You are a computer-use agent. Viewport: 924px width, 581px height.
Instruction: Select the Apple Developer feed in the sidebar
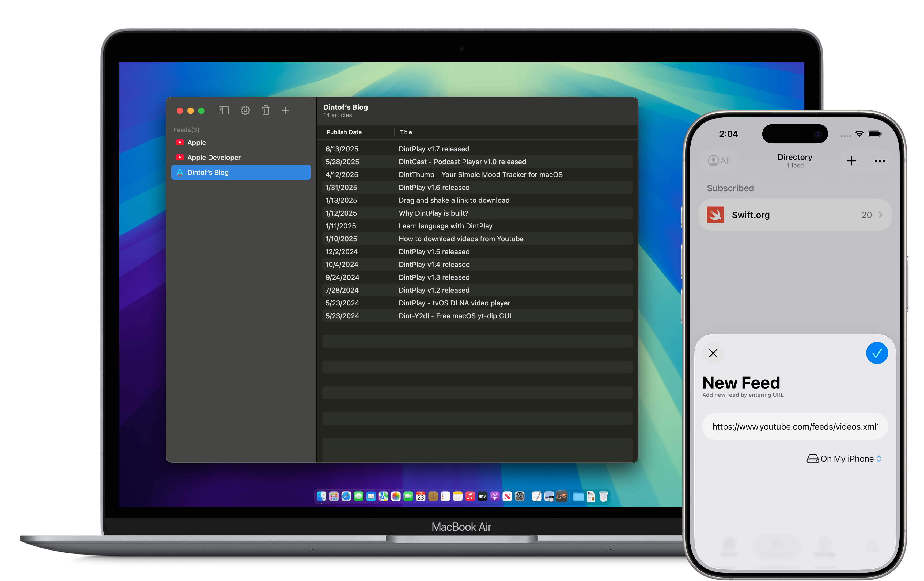point(214,157)
